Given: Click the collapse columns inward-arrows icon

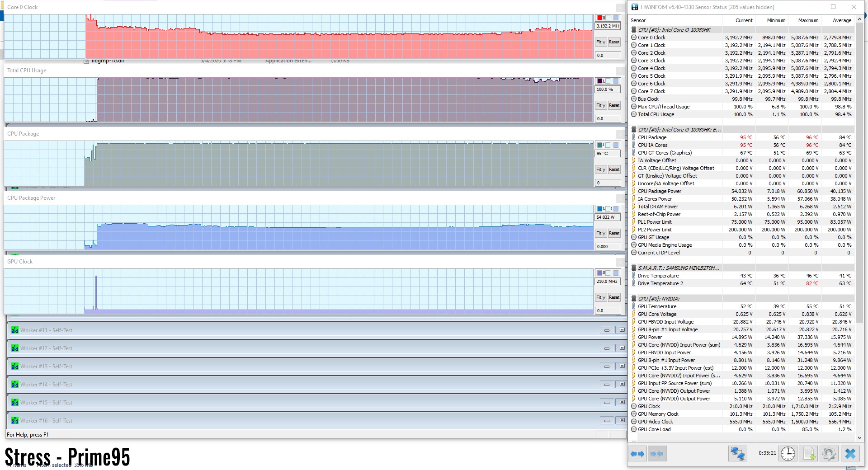Looking at the screenshot, I should click(x=657, y=454).
